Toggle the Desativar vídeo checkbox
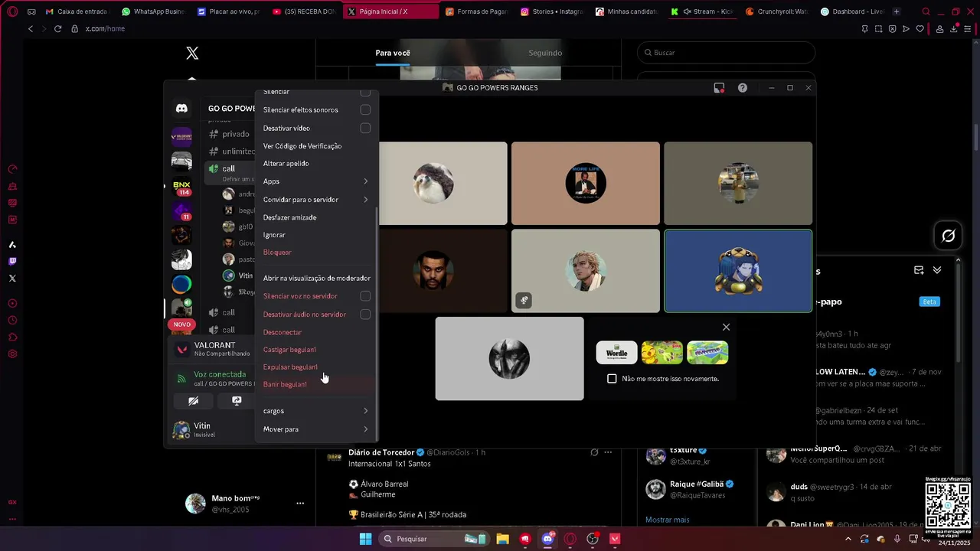 coord(365,128)
